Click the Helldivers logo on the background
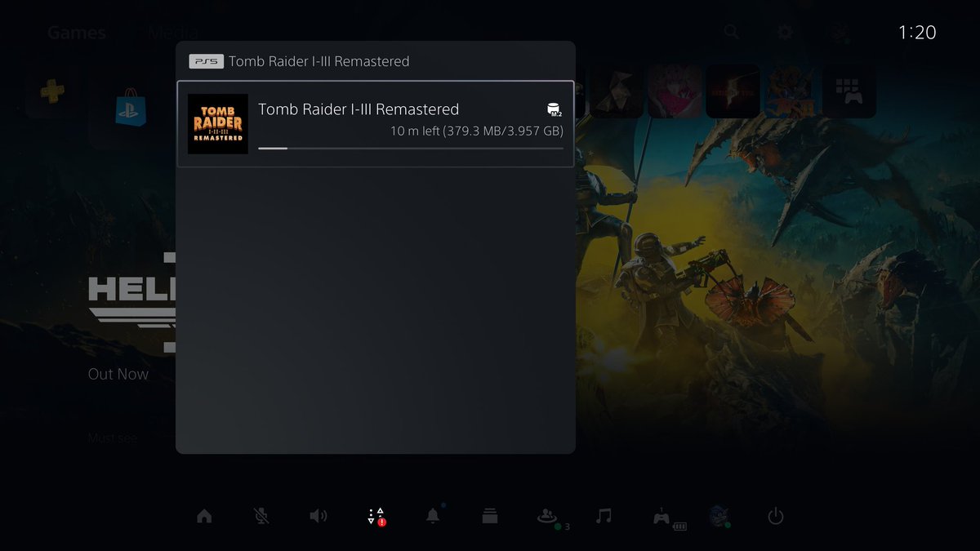This screenshot has width=980, height=551. point(132,302)
